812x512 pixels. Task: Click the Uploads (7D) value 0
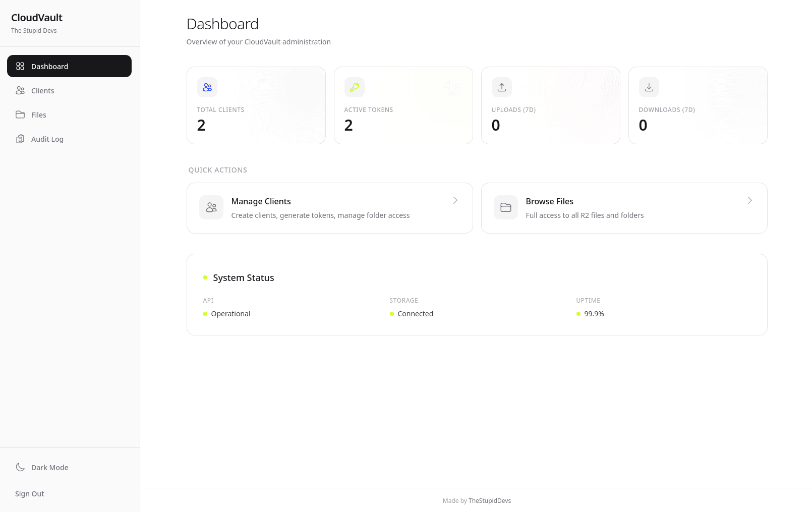(x=496, y=125)
